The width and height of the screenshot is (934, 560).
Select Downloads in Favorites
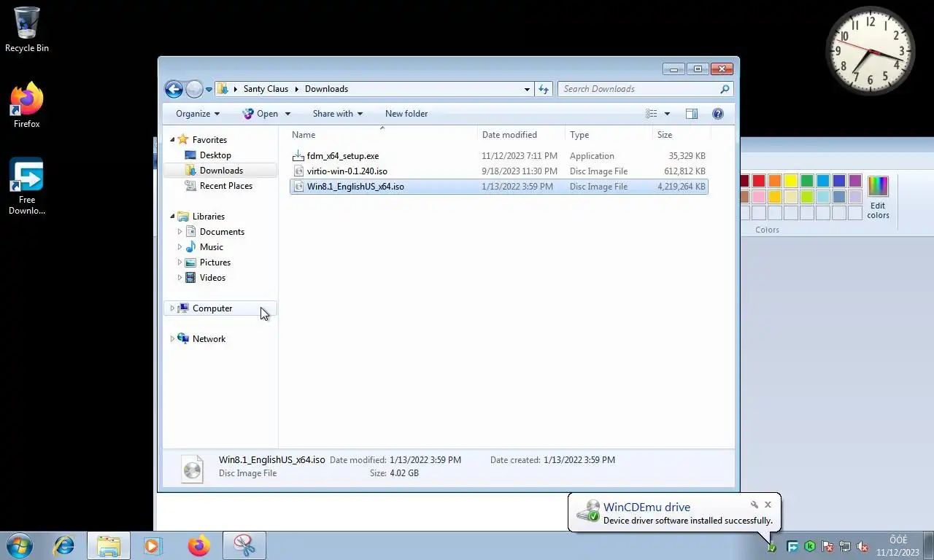click(x=220, y=171)
